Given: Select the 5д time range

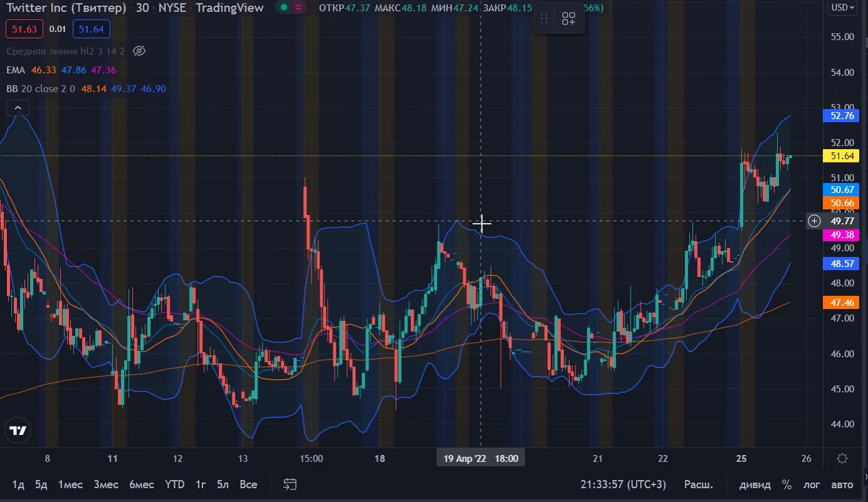Looking at the screenshot, I should point(41,484).
